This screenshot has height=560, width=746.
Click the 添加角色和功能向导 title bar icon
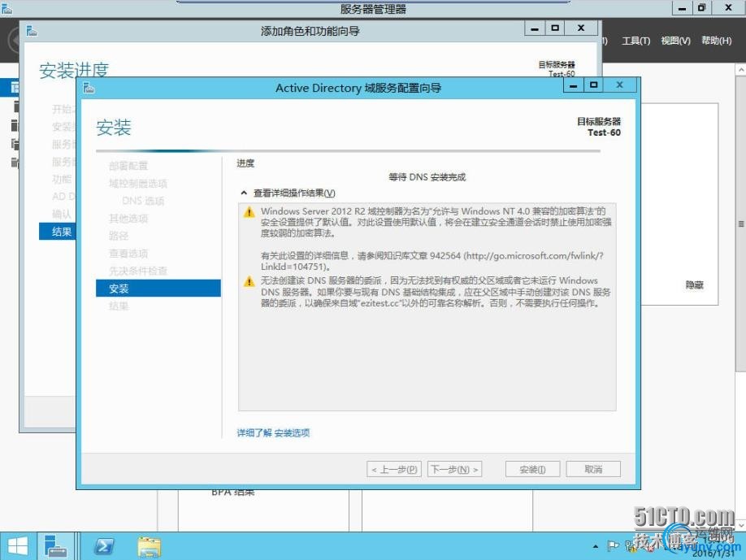32,31
